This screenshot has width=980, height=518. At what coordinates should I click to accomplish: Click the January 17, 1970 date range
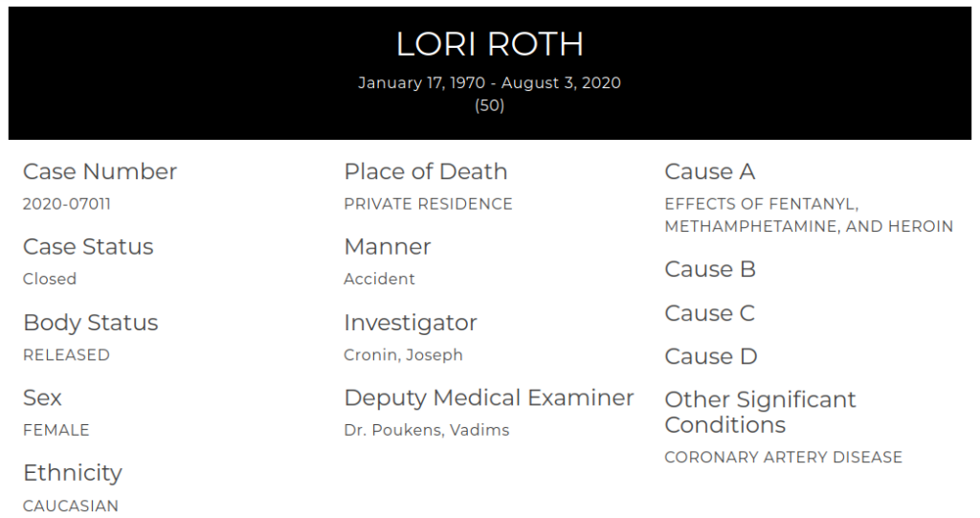point(489,83)
